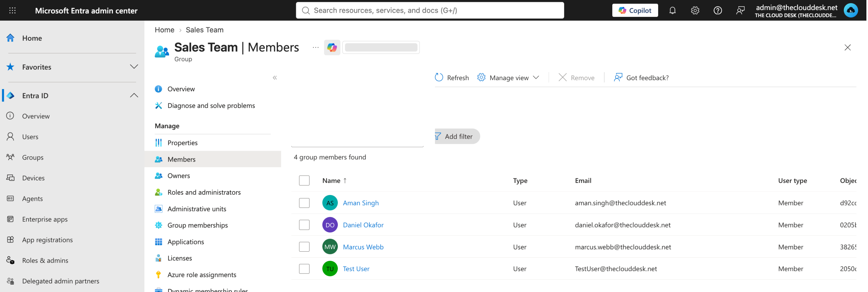The image size is (868, 292).
Task: Sort by the User type column header
Action: pyautogui.click(x=793, y=181)
